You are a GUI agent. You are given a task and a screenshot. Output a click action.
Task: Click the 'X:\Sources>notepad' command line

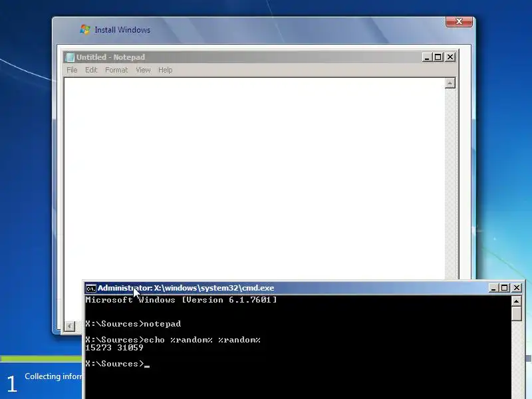(x=133, y=324)
